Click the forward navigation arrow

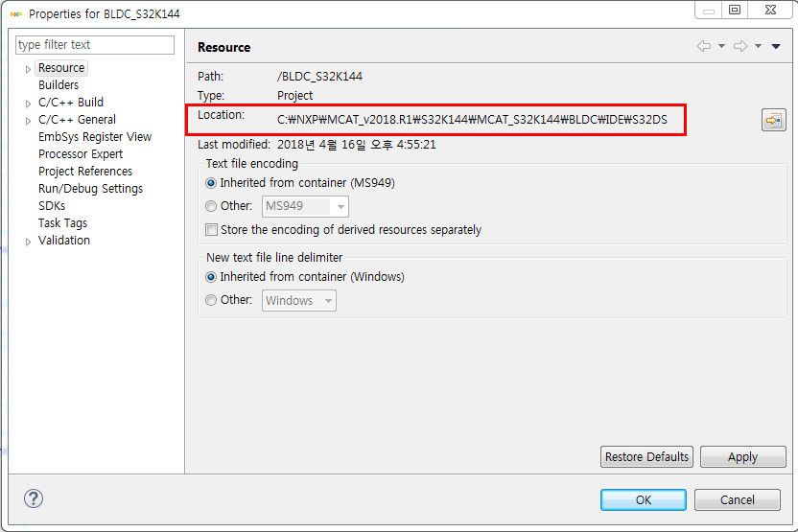[x=739, y=46]
